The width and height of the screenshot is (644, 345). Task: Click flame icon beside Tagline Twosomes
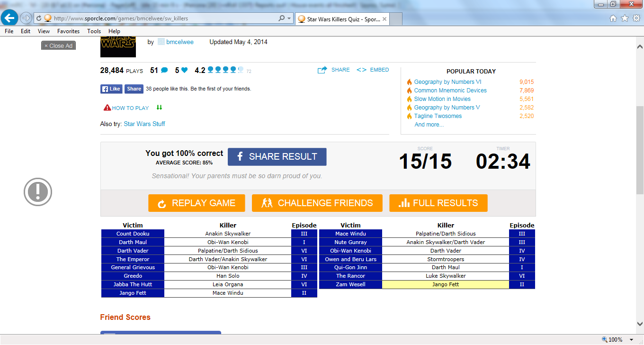coord(410,116)
